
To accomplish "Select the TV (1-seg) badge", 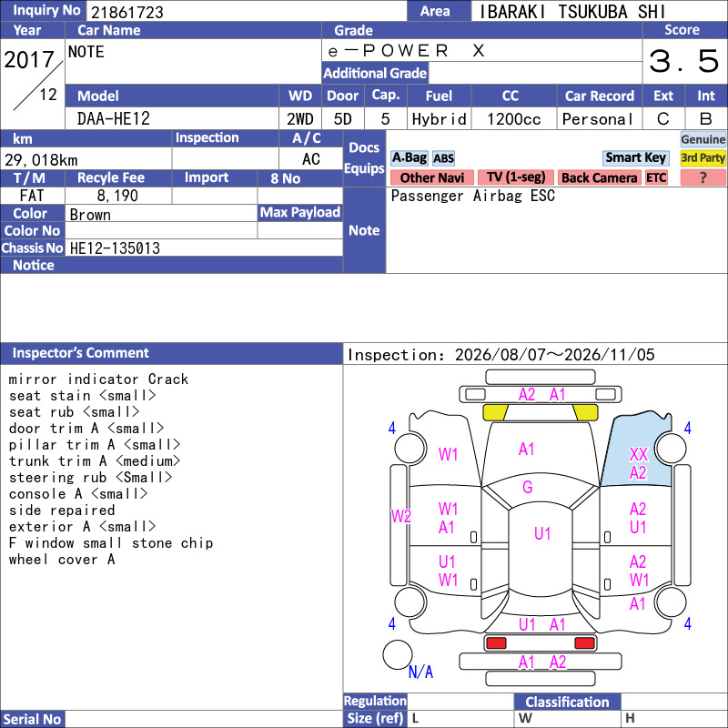I will coord(515,177).
